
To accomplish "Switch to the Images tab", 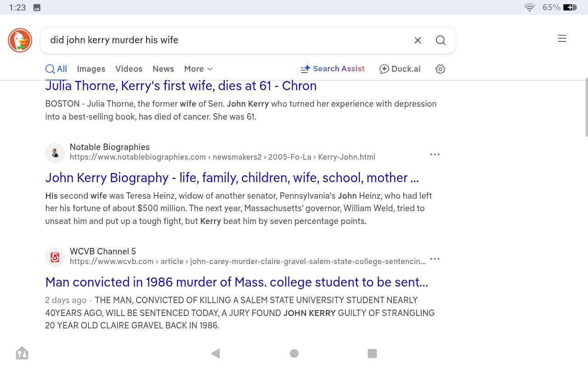I will [91, 69].
